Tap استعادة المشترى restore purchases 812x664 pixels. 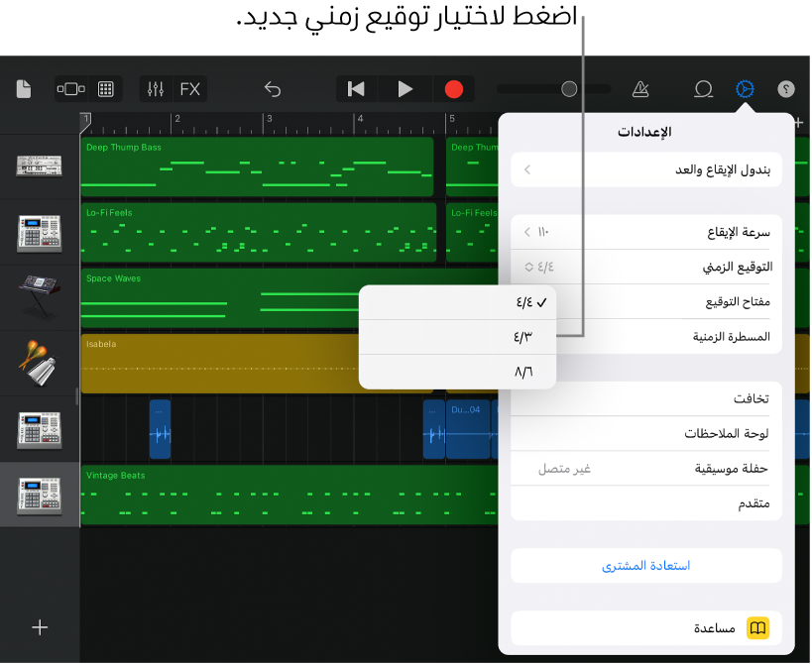[644, 565]
